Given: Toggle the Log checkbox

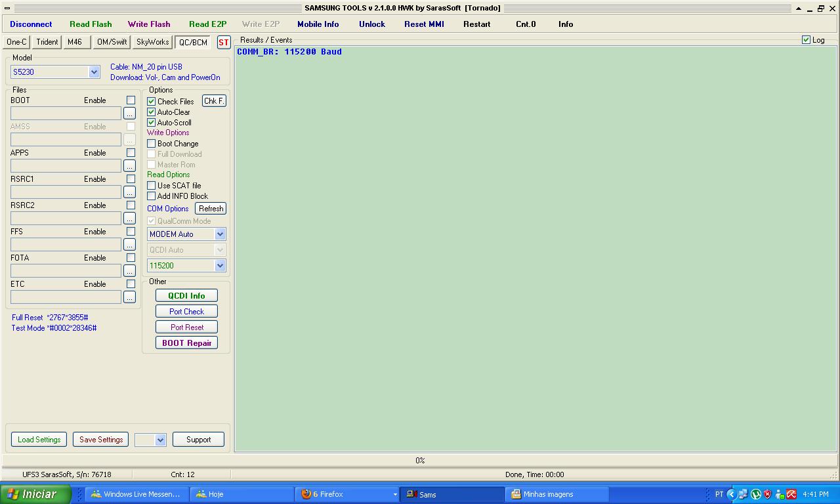Looking at the screenshot, I should tap(807, 40).
